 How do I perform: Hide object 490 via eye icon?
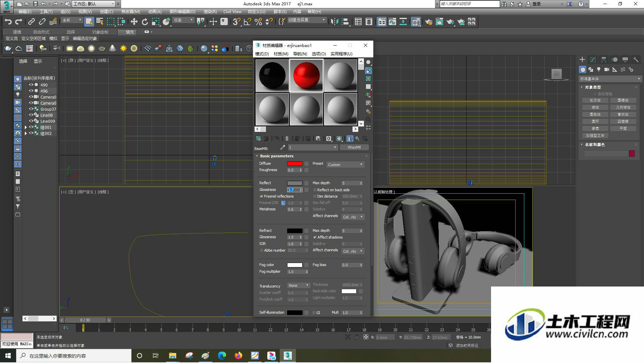(x=31, y=85)
